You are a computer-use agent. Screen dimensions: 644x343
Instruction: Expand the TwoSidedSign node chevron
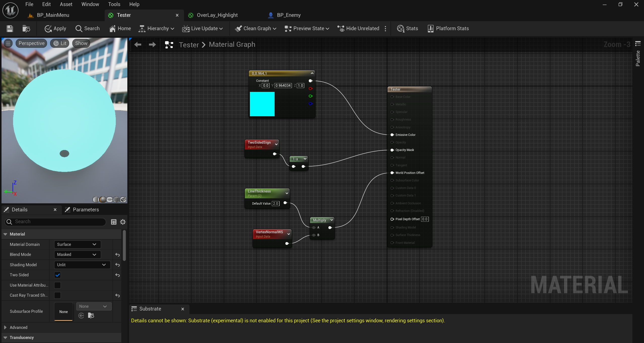coord(276,144)
